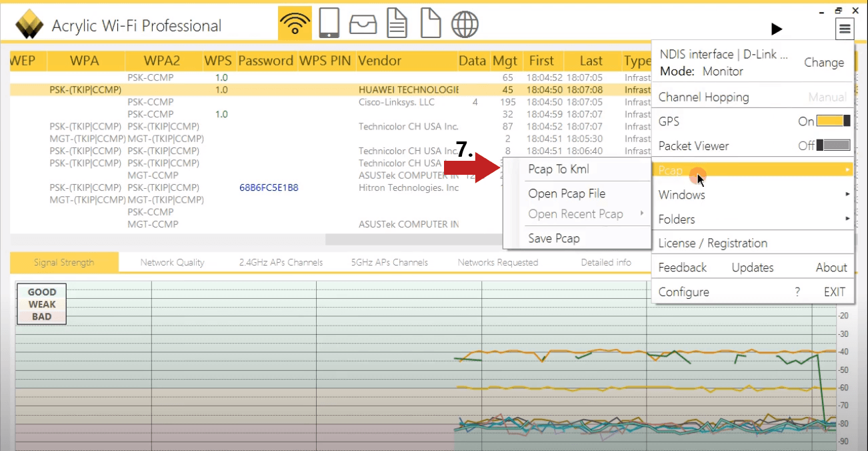
Task: Expand the Windows submenu
Action: [x=753, y=195]
